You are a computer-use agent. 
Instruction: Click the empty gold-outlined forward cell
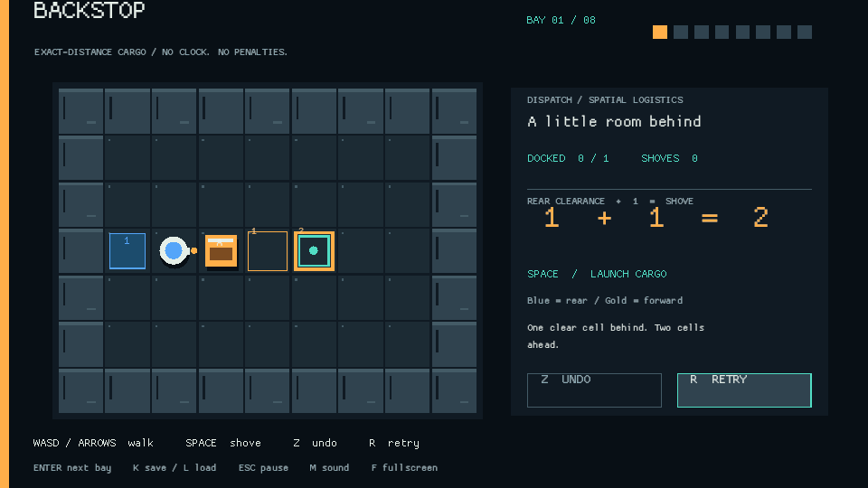click(x=268, y=251)
